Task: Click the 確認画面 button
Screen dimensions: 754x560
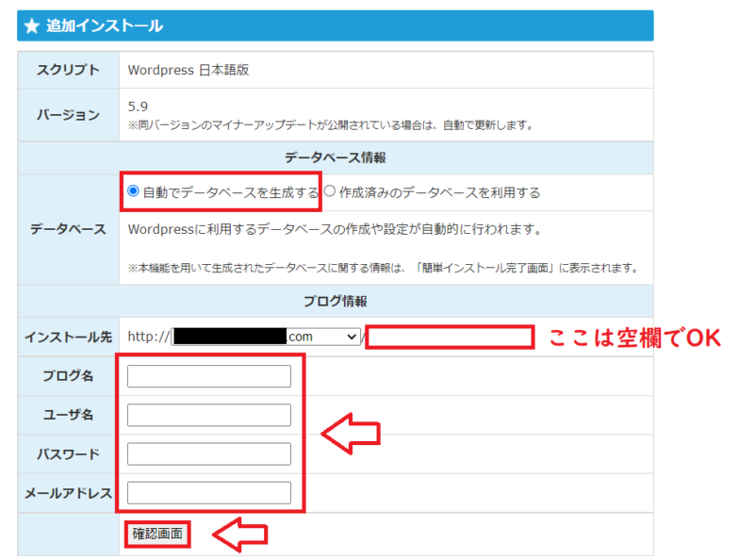Action: 156,533
